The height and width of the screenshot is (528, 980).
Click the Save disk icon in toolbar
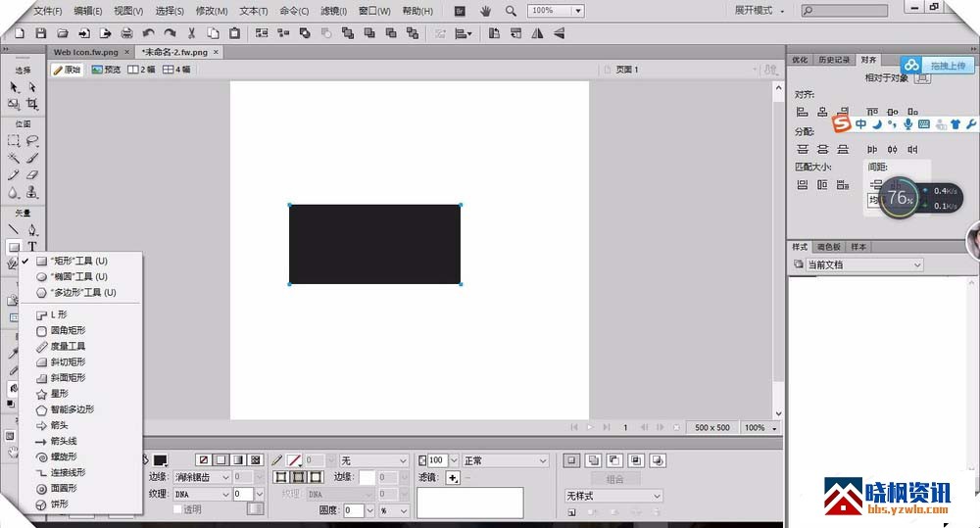[40, 33]
